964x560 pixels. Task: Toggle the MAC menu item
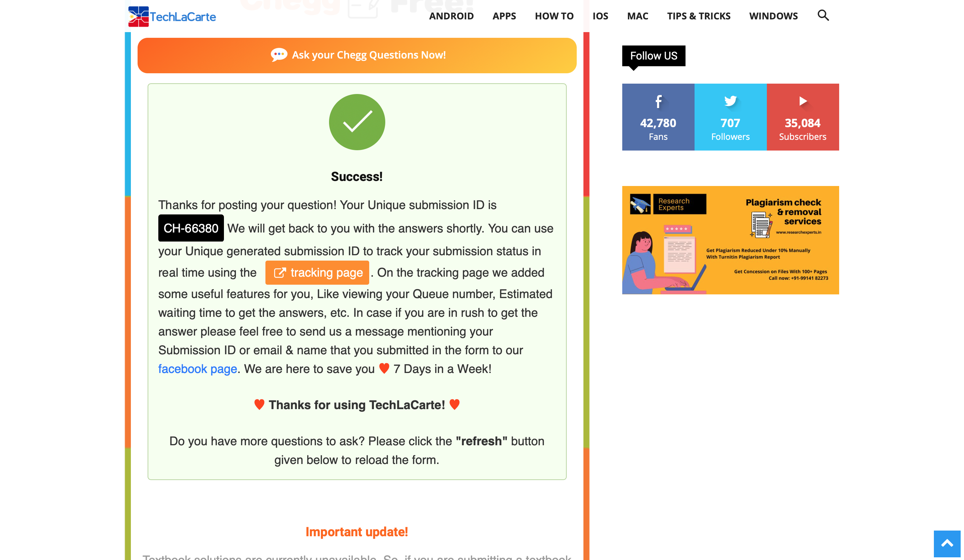[637, 16]
